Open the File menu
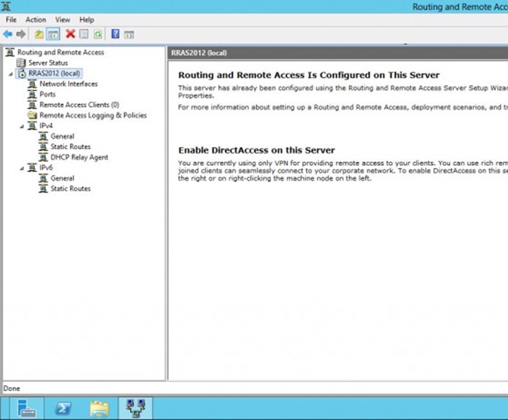Screen dimensions: 508x420 tap(11, 20)
